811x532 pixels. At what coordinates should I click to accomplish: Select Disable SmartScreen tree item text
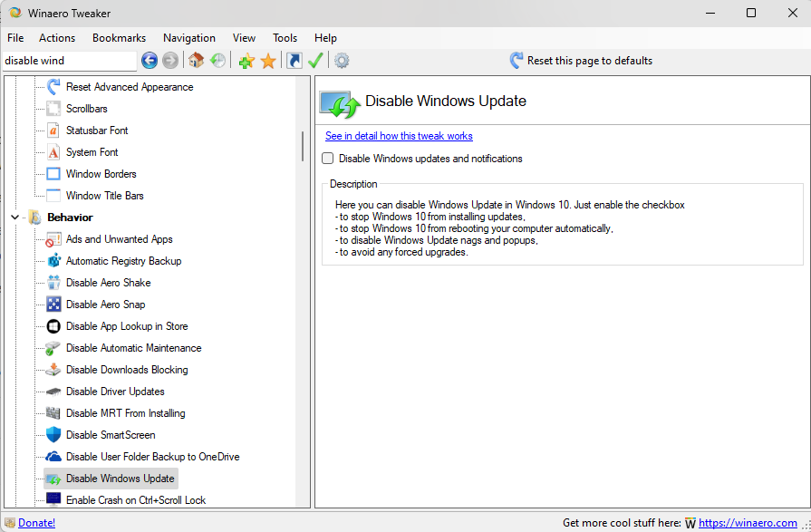point(111,435)
